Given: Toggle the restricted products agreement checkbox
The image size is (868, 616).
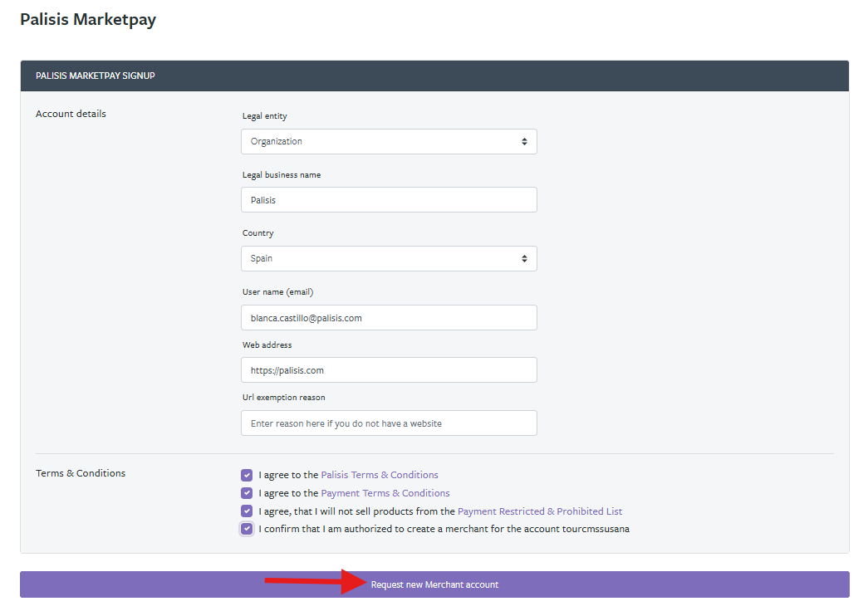Looking at the screenshot, I should click(247, 511).
